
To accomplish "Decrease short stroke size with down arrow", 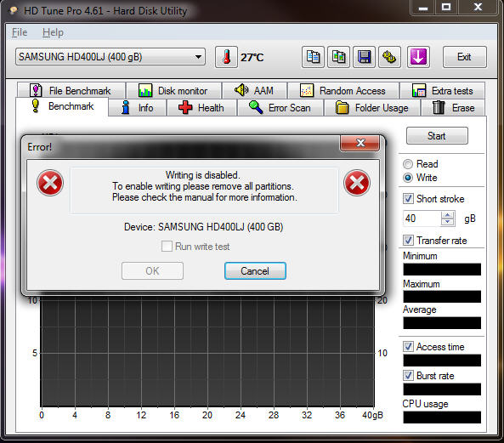I will tap(447, 222).
